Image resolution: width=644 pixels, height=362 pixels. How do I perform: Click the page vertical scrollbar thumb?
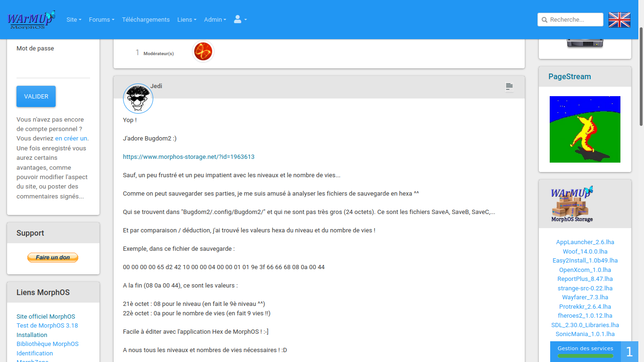coord(641,76)
